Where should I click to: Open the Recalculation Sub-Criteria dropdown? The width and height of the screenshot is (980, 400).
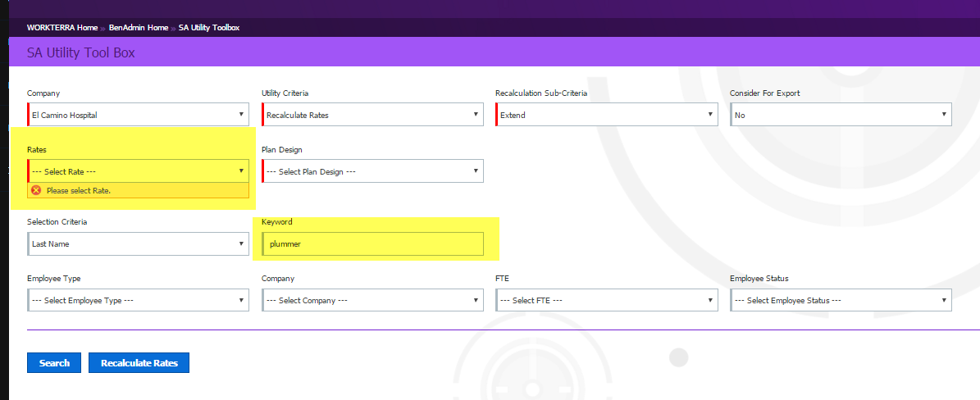pos(606,115)
